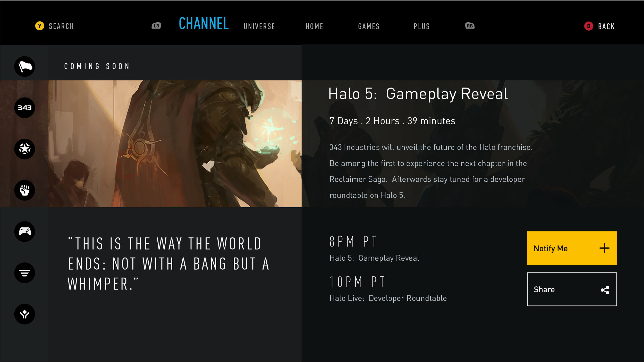Select the Halo 5: Gameplay Reveal schedule entry

pyautogui.click(x=374, y=258)
